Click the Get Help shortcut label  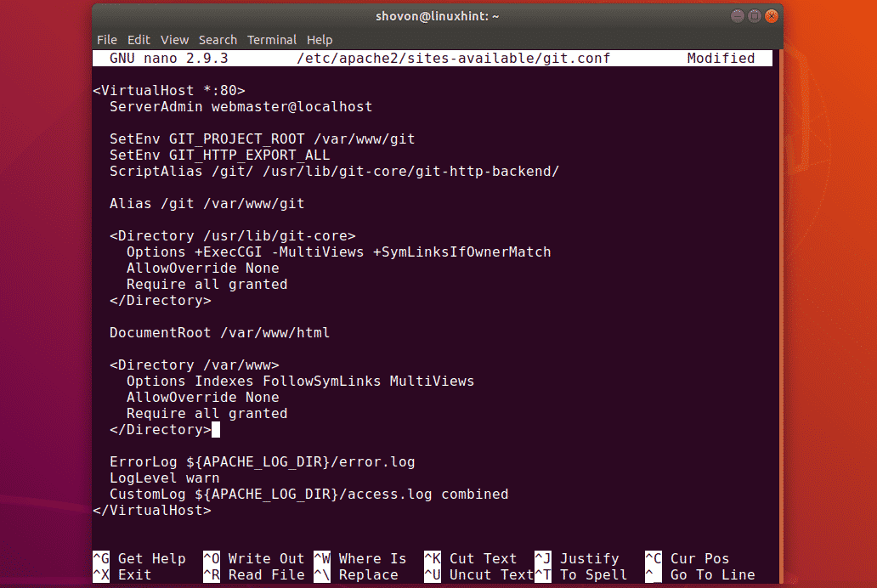(x=151, y=558)
